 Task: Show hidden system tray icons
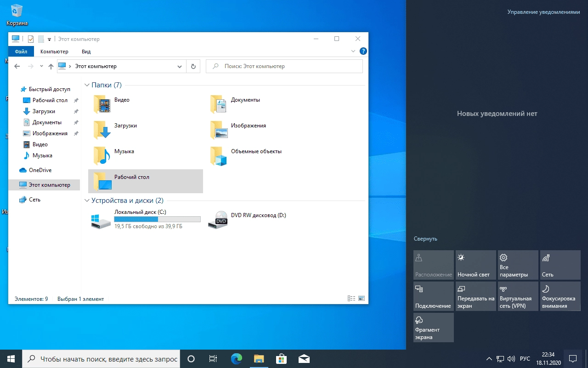point(489,358)
